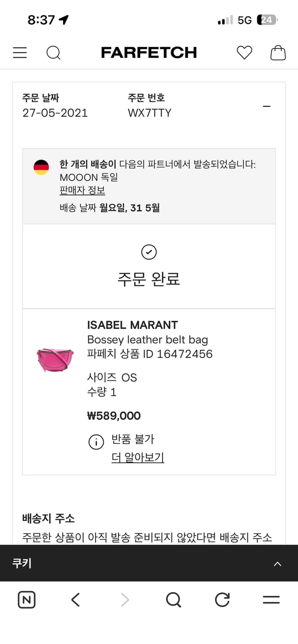Tap the search magnifier in Farfetch header
298x644 pixels.
coord(53,53)
